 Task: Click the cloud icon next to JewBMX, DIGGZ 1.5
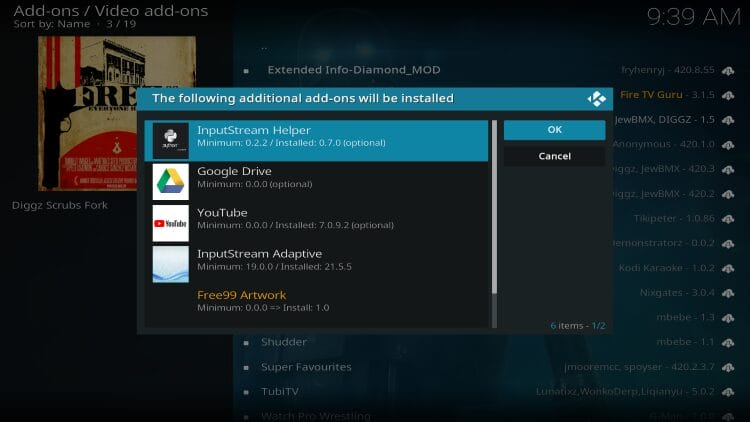coord(728,120)
